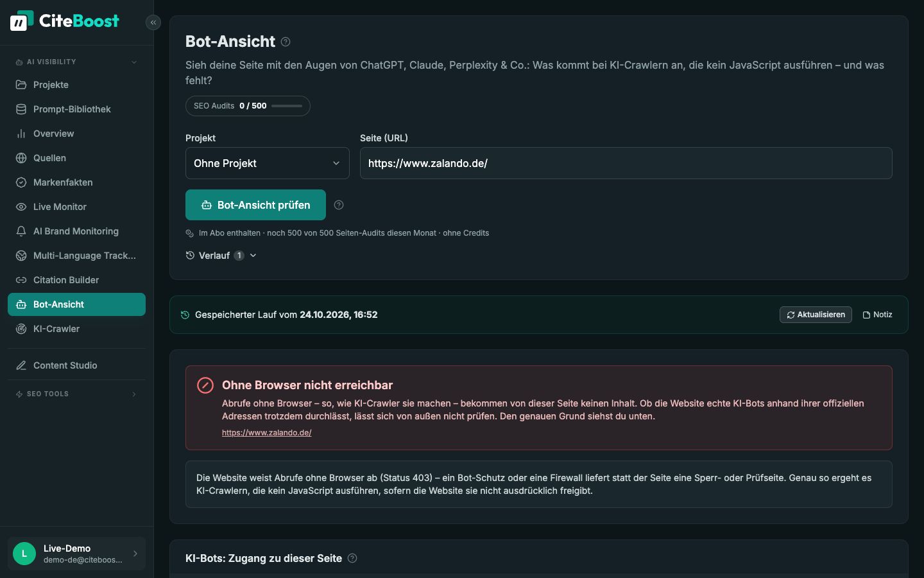
Task: Open the https://www.zalando.de/ link in error box
Action: (267, 433)
